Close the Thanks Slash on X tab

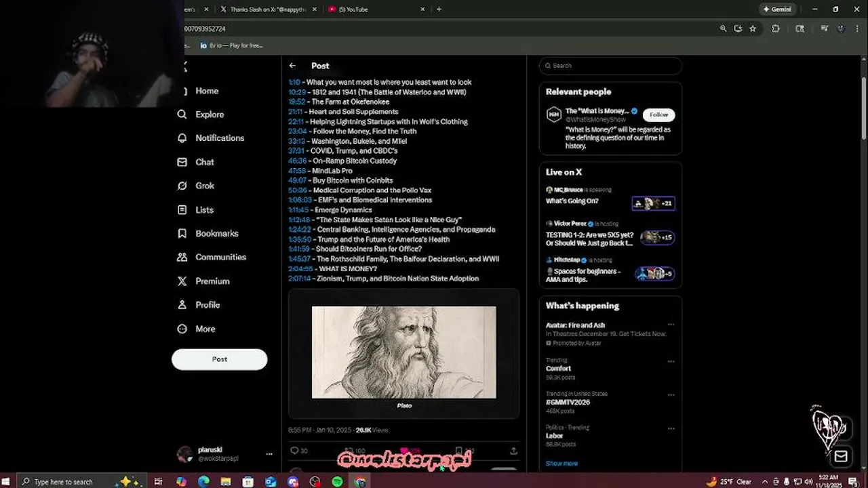coord(315,9)
